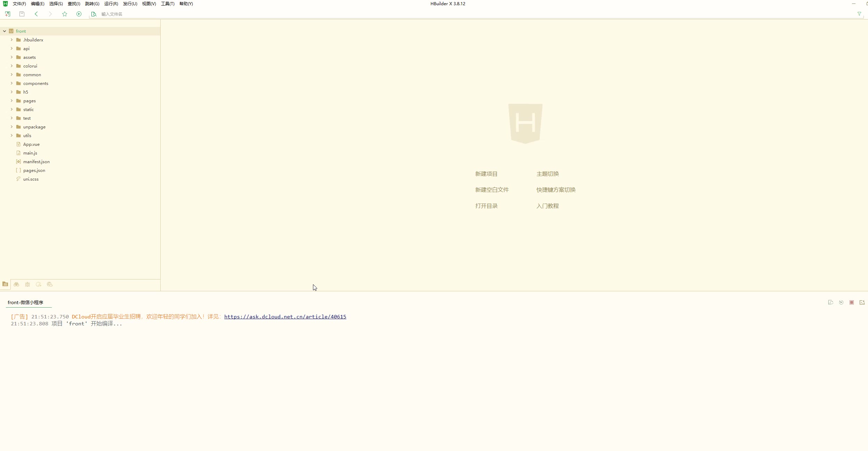Click the 新建项目 link
This screenshot has width=868, height=451.
[x=486, y=174]
